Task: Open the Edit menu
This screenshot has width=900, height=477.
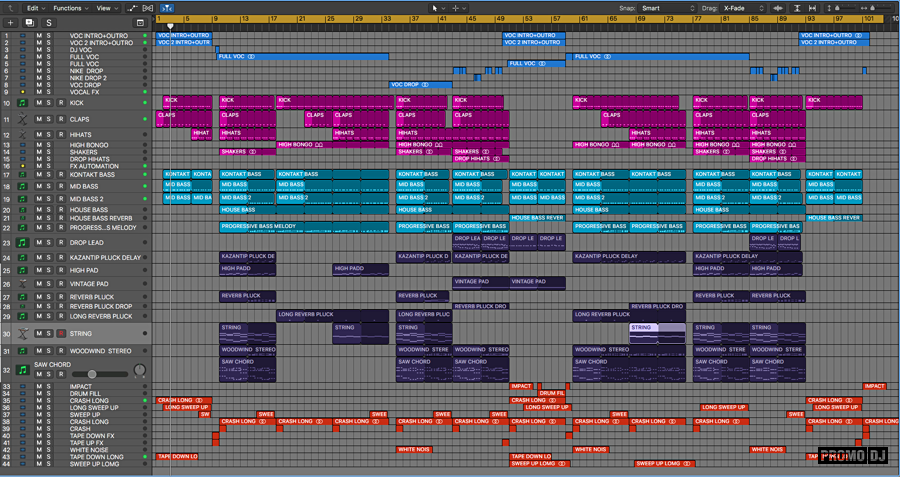Action: coord(34,7)
